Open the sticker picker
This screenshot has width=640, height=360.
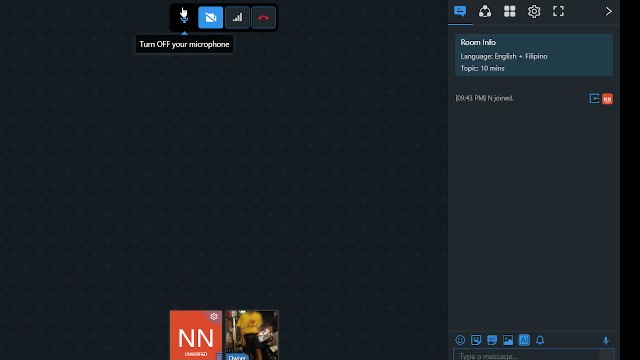tap(476, 340)
